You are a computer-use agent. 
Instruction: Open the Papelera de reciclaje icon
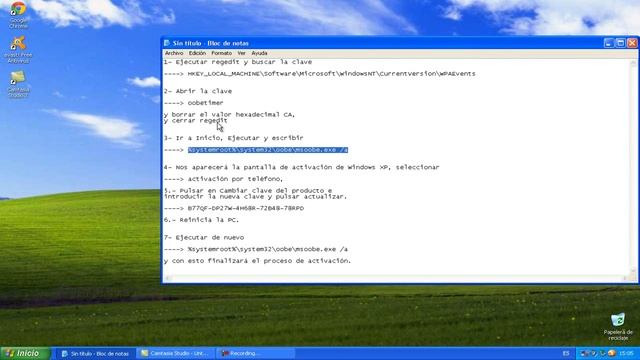pos(618,327)
